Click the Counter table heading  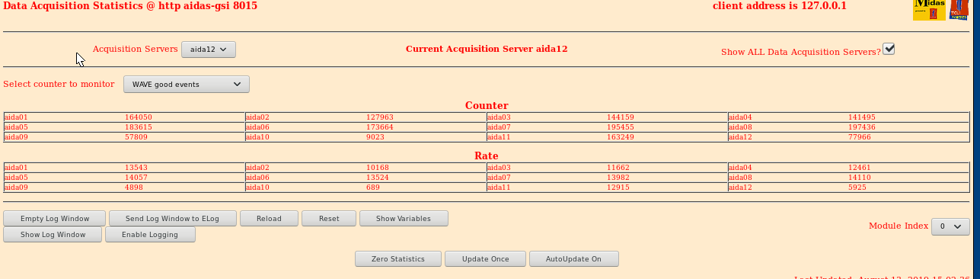tap(487, 105)
